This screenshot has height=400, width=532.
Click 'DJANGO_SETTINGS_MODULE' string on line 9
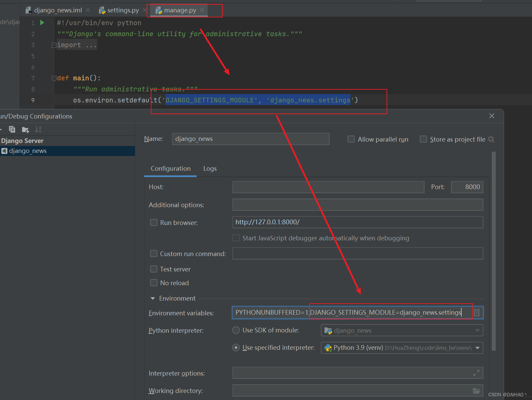coord(210,100)
